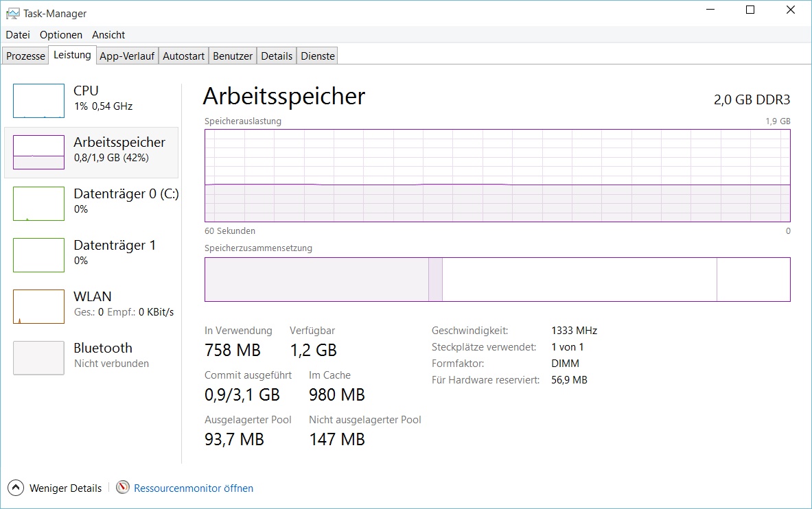Collapse view with Weniger Details arrow

pyautogui.click(x=16, y=488)
